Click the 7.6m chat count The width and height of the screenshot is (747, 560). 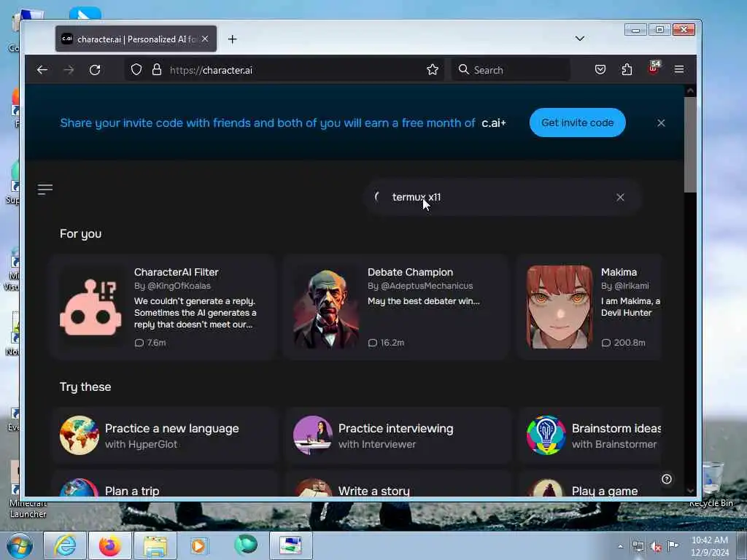150,343
